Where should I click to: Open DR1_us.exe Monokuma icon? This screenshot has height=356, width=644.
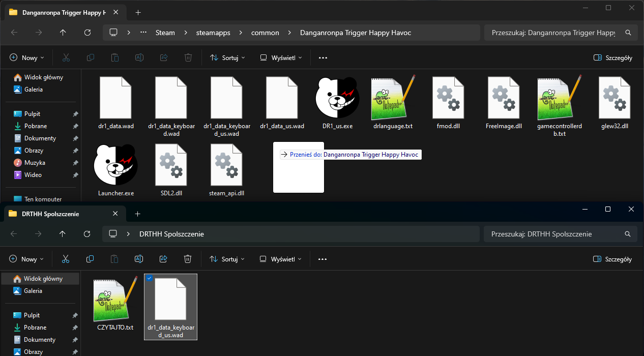click(x=337, y=98)
